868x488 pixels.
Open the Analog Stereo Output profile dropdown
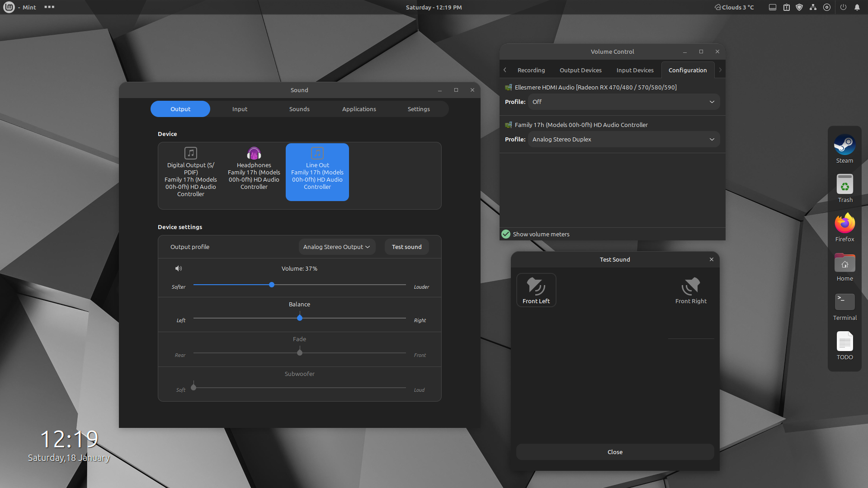[x=336, y=247]
